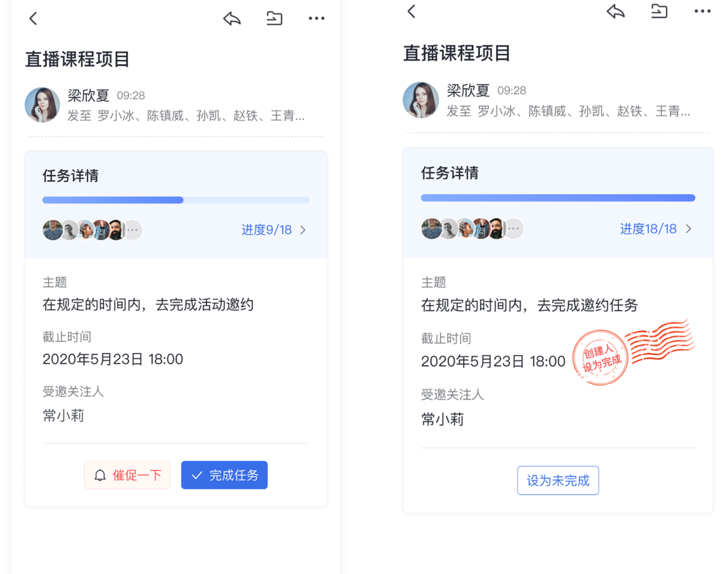
Task: Open more options menu on right screen
Action: 702,11
